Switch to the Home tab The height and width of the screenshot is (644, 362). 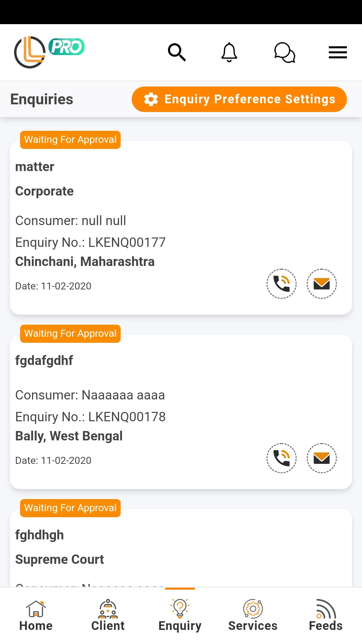click(x=36, y=616)
